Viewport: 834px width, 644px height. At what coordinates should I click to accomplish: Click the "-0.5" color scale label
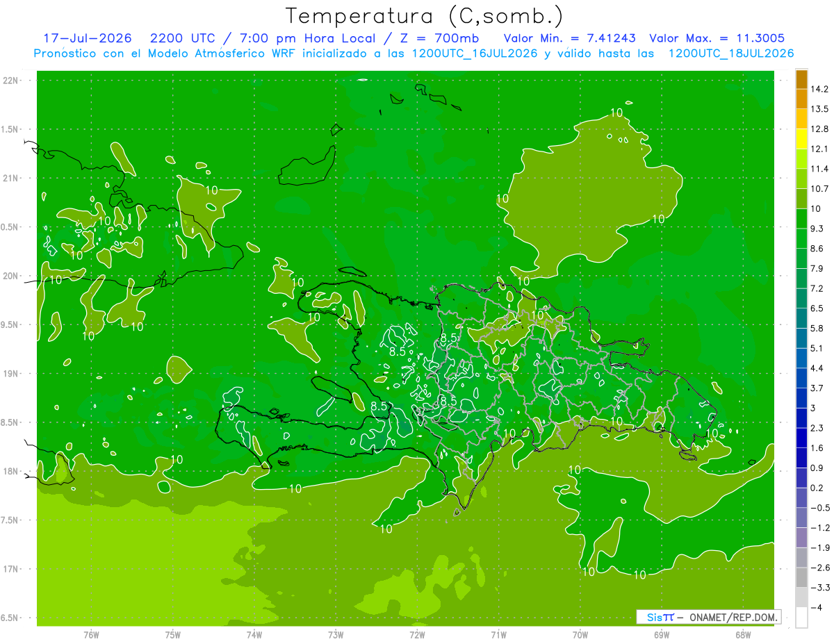coord(820,508)
